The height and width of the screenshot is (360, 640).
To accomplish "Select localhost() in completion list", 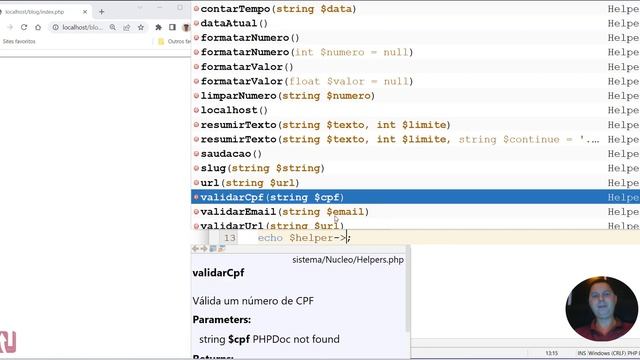I will tap(416, 110).
